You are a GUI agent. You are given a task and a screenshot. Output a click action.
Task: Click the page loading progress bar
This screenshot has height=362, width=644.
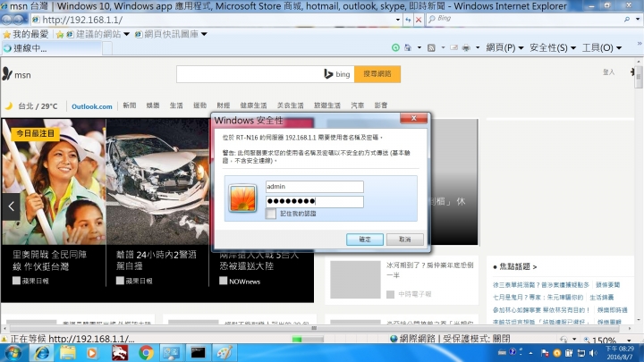308,339
